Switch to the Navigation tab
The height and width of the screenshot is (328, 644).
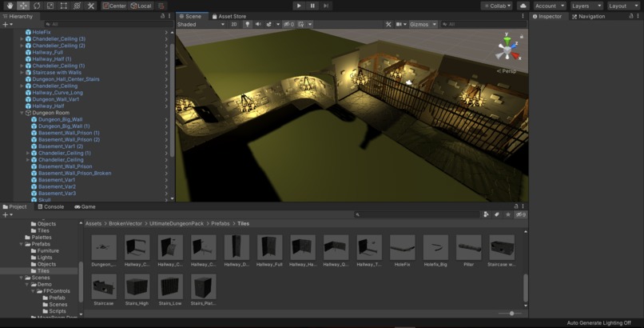[x=588, y=17]
